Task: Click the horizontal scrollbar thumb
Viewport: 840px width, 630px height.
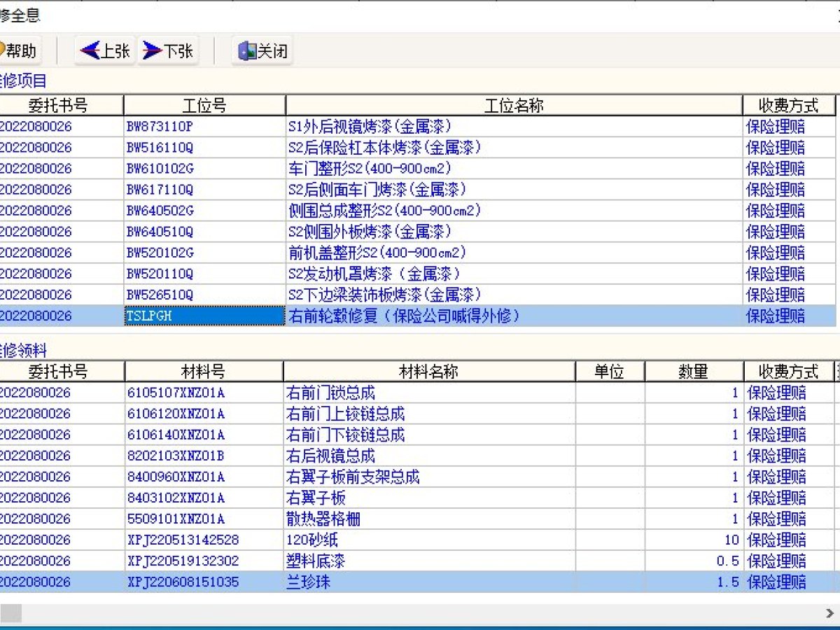Action: [x=10, y=614]
